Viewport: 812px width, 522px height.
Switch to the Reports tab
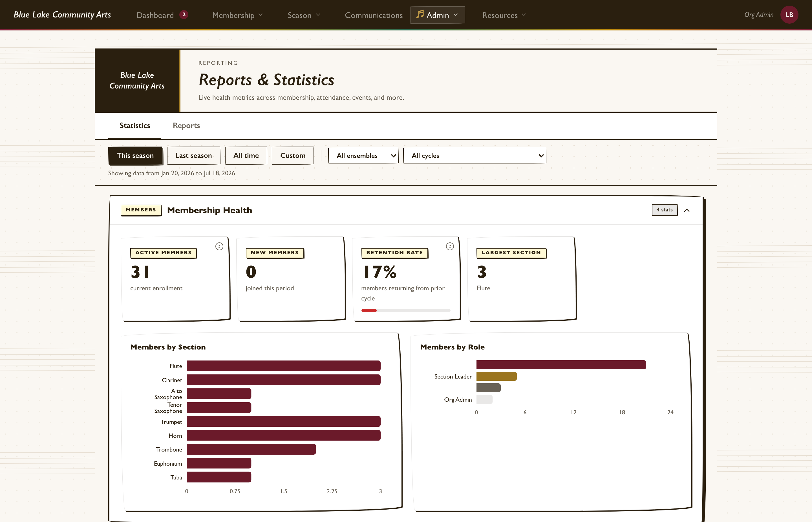click(186, 125)
